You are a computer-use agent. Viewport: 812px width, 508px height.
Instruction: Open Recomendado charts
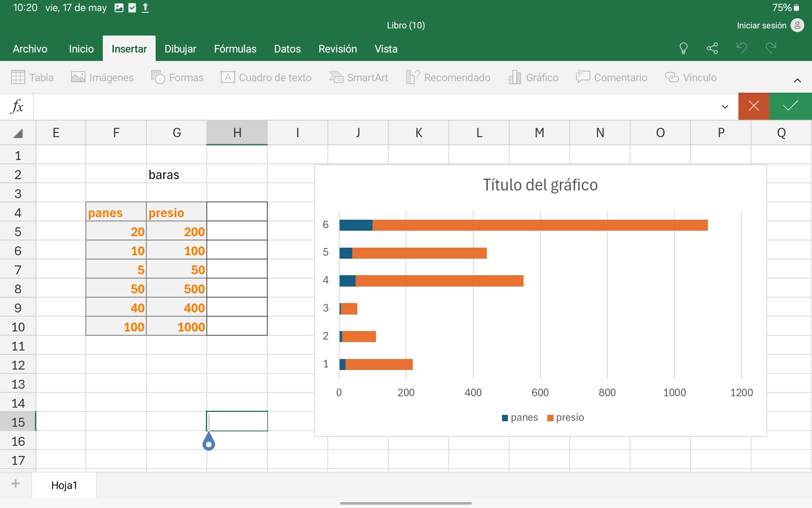tap(448, 77)
